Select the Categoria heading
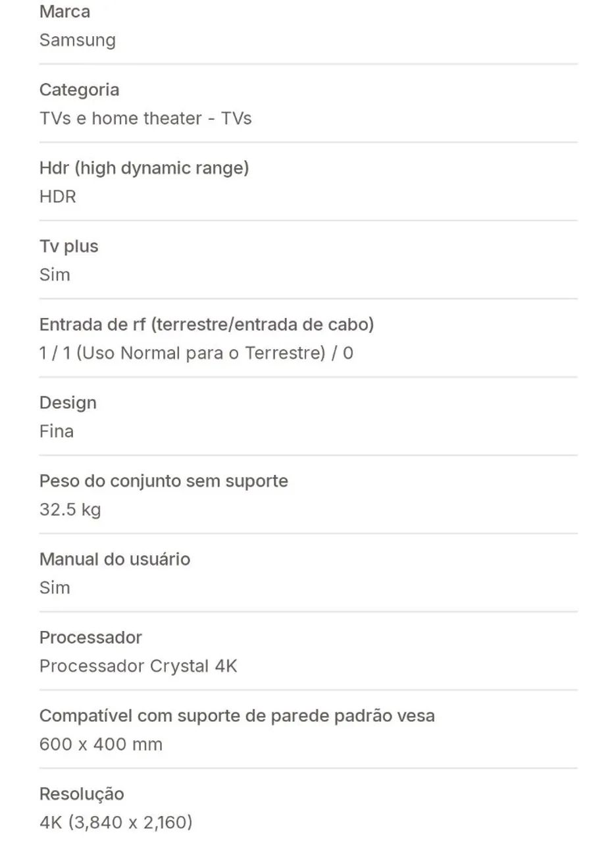The height and width of the screenshot is (843, 616). click(79, 90)
